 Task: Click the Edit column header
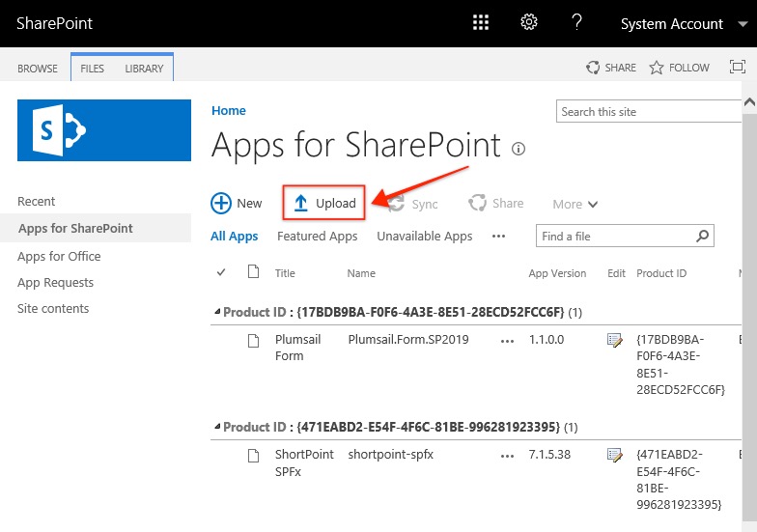tap(616, 273)
